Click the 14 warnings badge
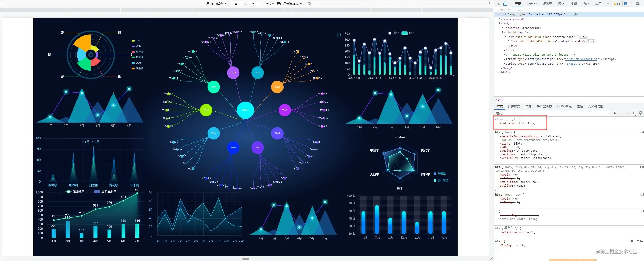 coord(617,4)
